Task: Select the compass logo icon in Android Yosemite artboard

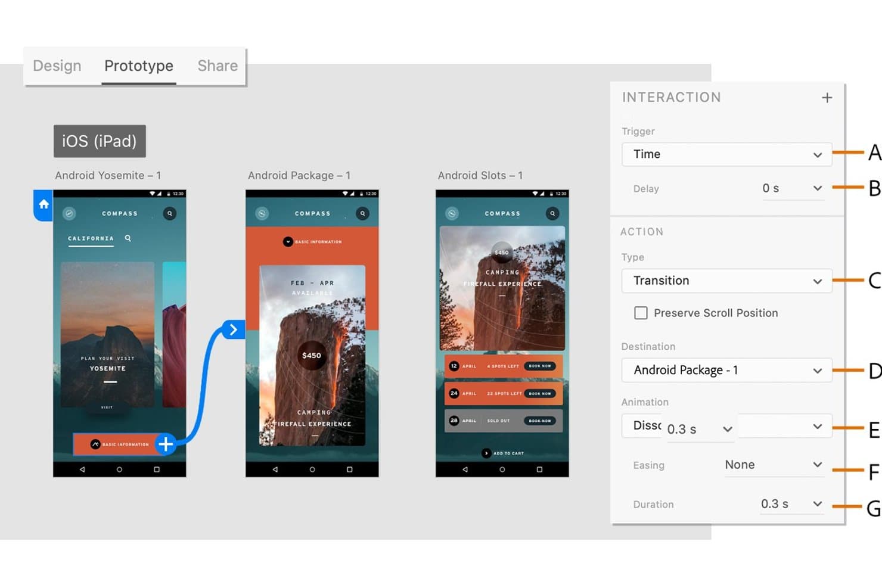Action: tap(69, 213)
